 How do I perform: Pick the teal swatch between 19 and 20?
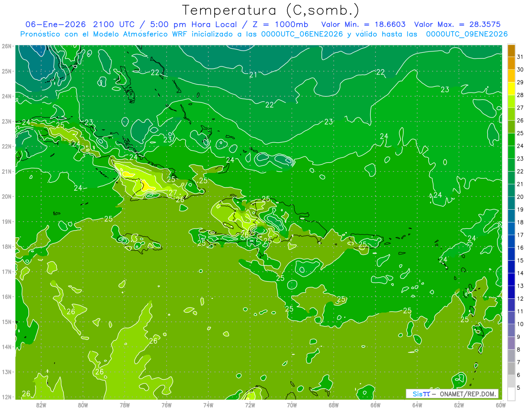tap(511, 203)
